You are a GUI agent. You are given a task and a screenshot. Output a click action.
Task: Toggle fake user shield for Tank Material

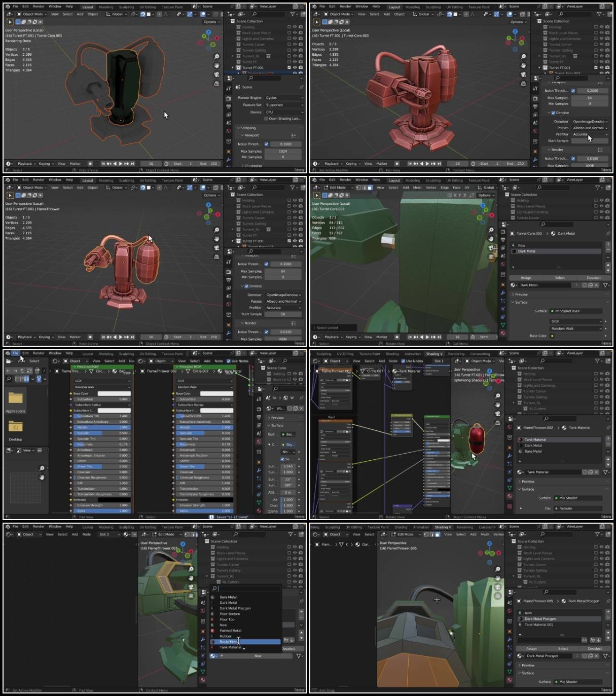[x=585, y=472]
